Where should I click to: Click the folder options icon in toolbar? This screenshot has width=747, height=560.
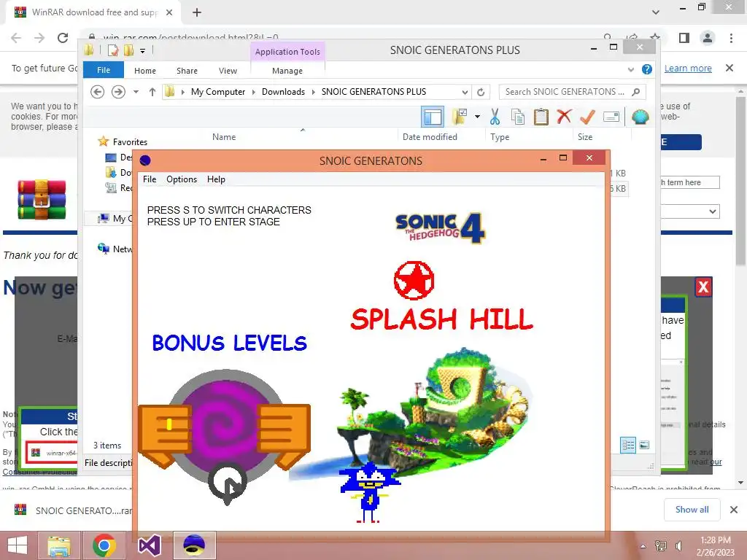460,117
